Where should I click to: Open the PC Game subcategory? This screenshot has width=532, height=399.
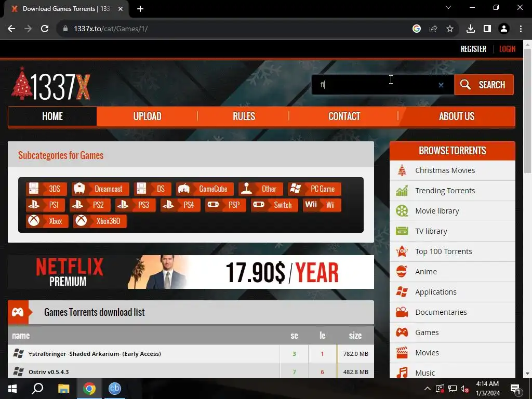314,189
